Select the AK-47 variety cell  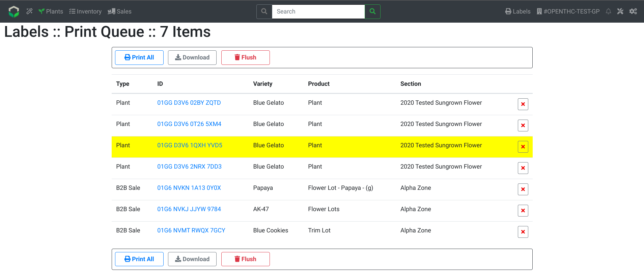coord(261,209)
